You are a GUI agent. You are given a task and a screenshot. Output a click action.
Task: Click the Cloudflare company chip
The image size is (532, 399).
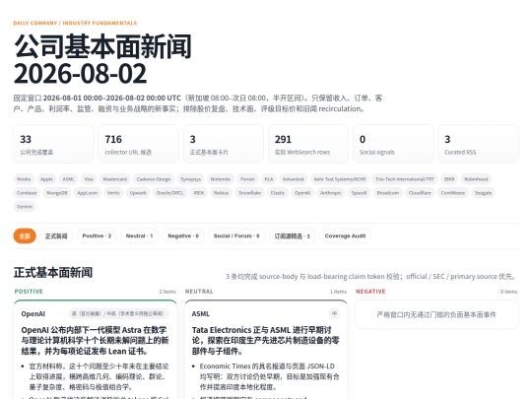(x=420, y=193)
